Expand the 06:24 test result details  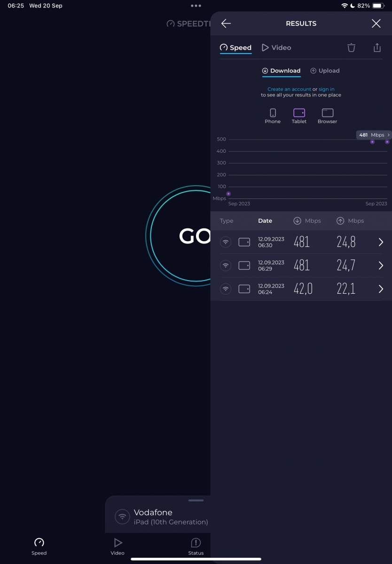381,289
